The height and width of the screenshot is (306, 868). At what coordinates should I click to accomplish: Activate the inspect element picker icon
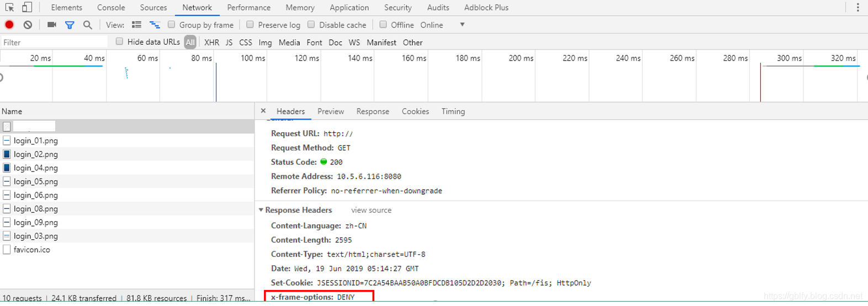pyautogui.click(x=9, y=7)
